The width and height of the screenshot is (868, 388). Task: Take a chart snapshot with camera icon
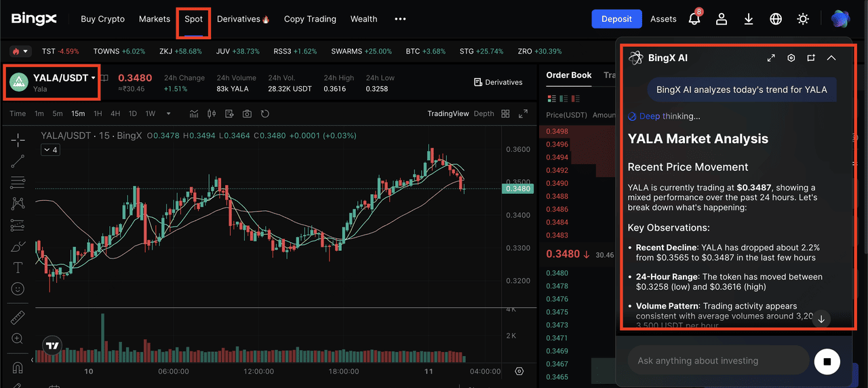point(247,113)
